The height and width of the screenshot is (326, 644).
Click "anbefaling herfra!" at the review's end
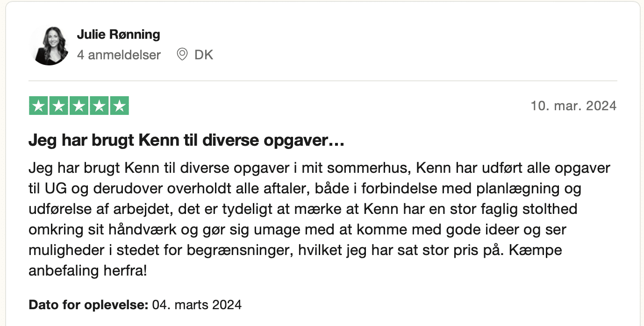(88, 270)
